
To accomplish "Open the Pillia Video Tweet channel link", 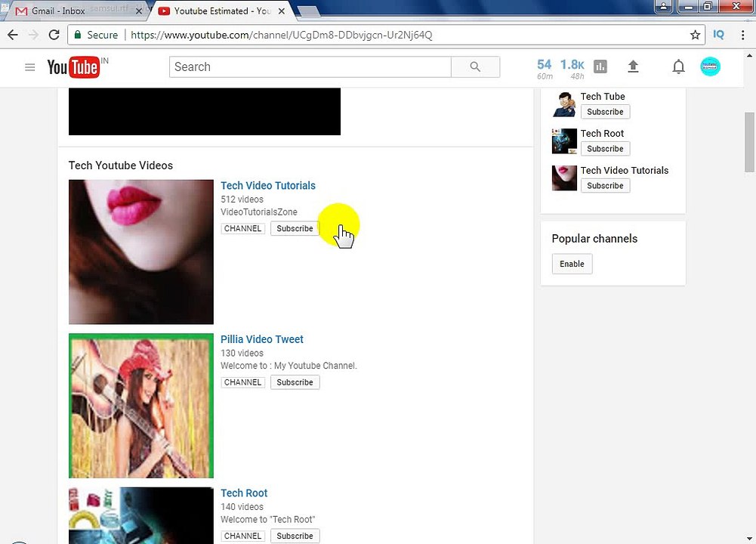I will 262,339.
